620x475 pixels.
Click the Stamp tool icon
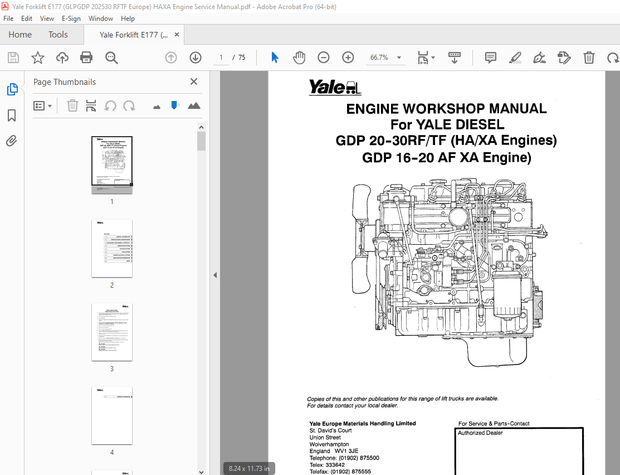tap(564, 58)
